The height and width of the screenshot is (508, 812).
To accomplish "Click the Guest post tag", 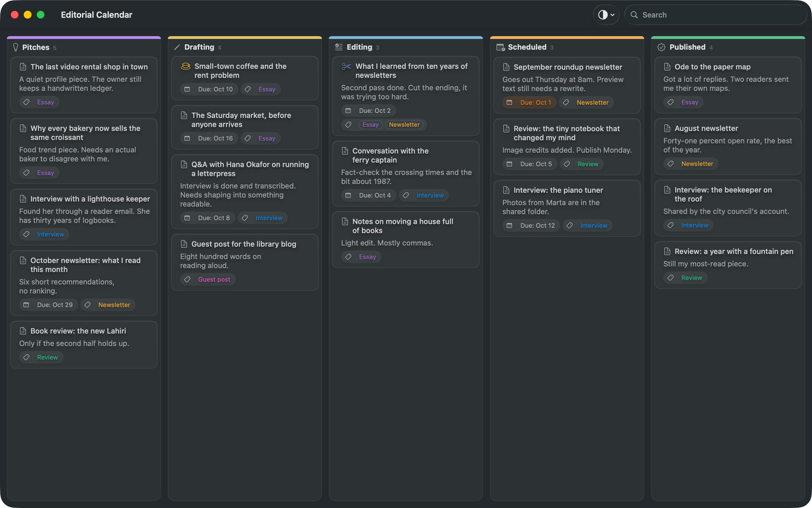I will (208, 279).
